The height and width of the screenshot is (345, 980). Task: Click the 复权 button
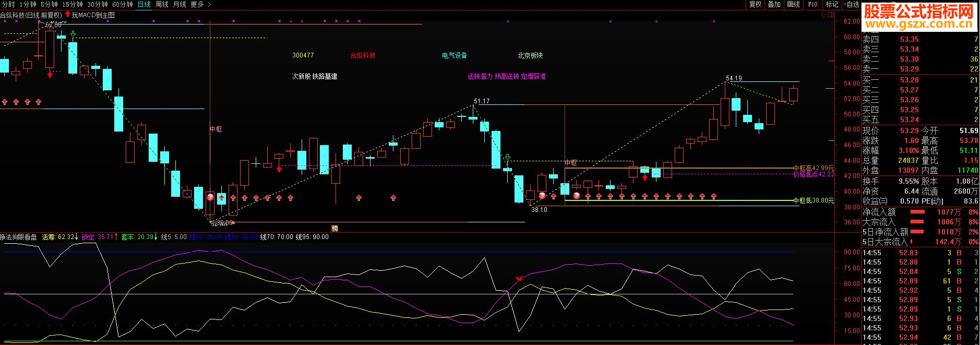pos(755,4)
